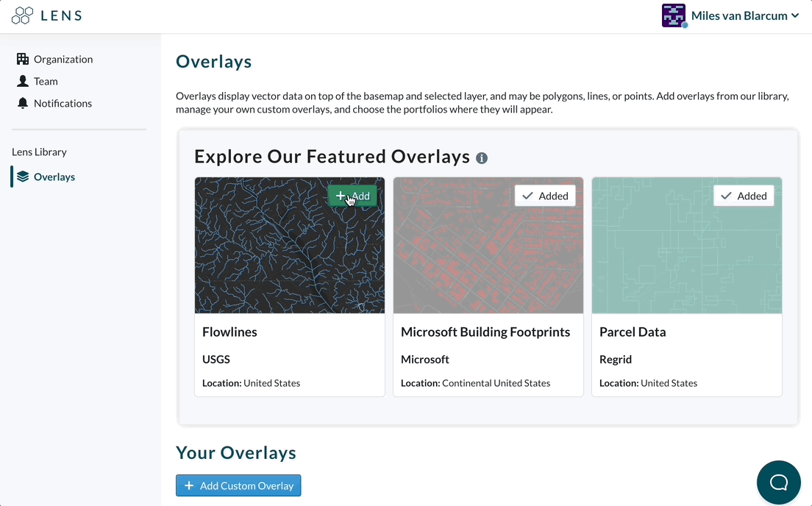This screenshot has height=506, width=812.
Task: Click the Featured Overlays info icon
Action: click(482, 158)
